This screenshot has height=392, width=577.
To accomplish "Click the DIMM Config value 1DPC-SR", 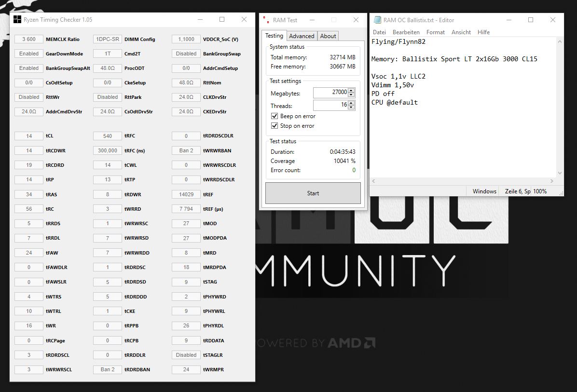I will click(108, 39).
